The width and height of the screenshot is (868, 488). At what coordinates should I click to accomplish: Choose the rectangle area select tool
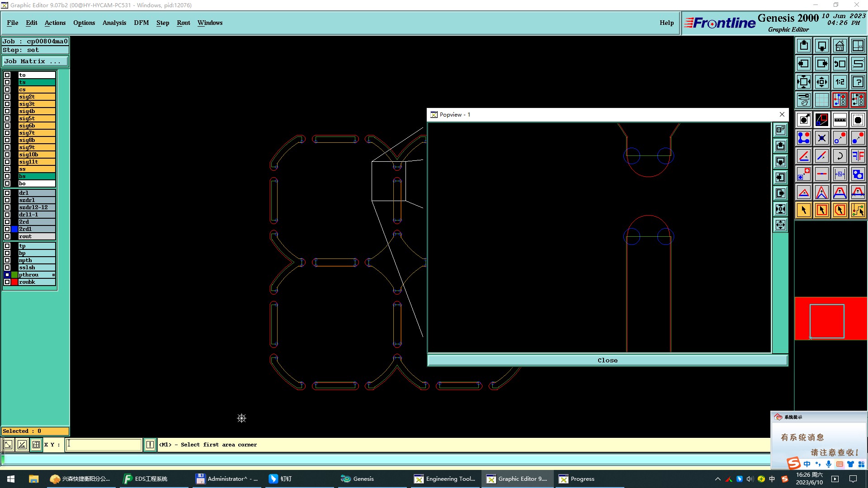pyautogui.click(x=822, y=210)
